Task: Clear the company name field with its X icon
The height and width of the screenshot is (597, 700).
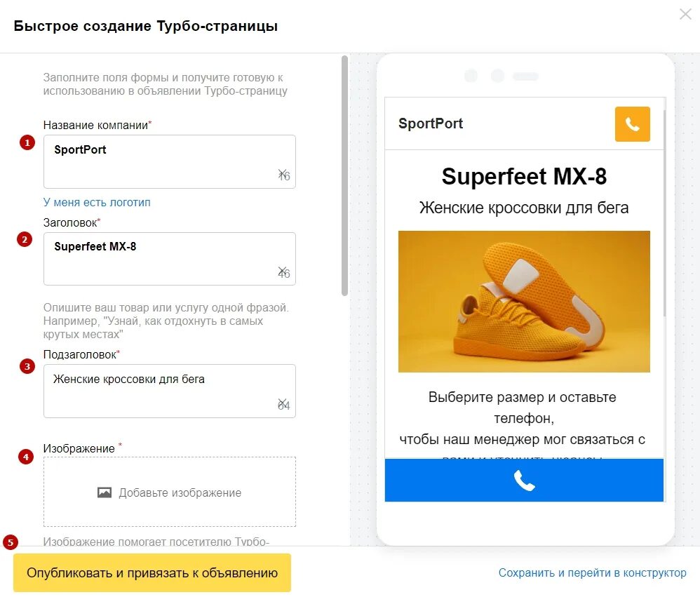Action: click(282, 173)
